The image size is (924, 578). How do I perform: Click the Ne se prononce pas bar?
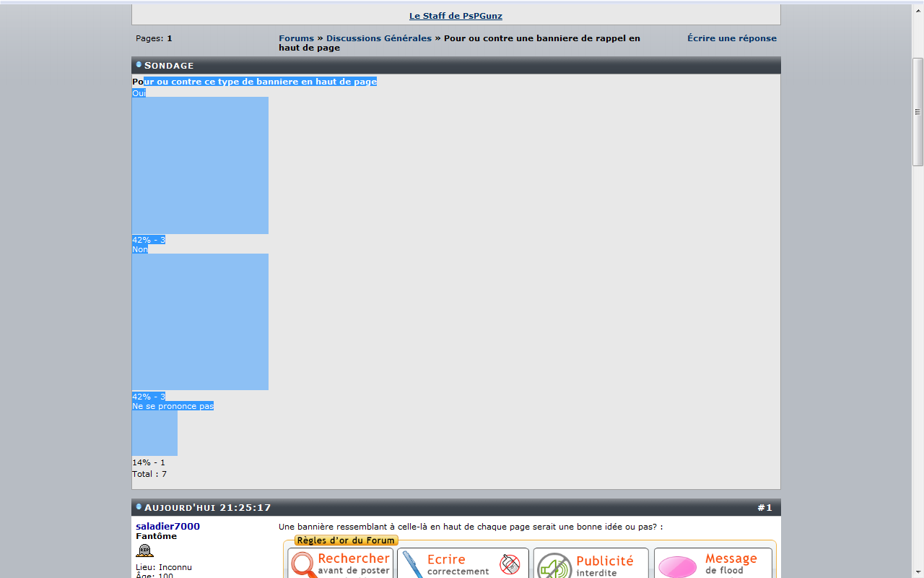[x=154, y=433]
